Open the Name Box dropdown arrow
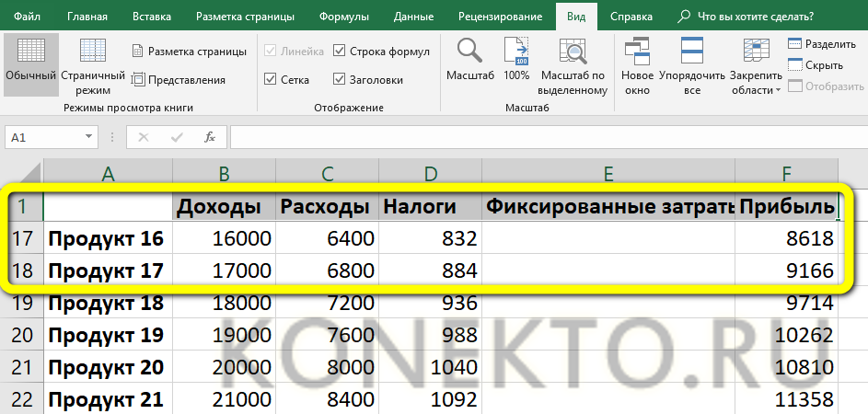The image size is (868, 414). pyautogui.click(x=90, y=137)
